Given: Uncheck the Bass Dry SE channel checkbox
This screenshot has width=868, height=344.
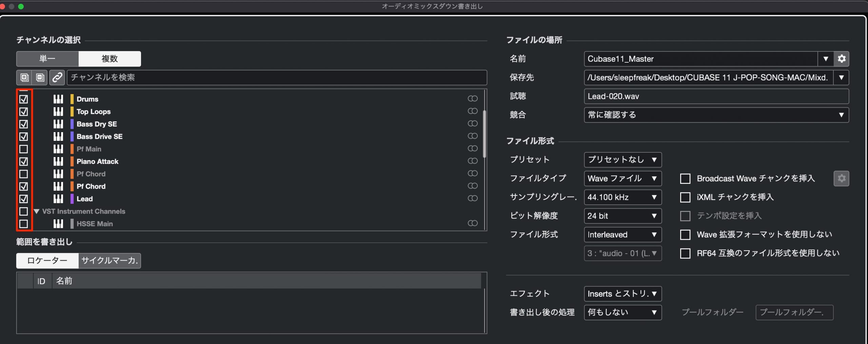Looking at the screenshot, I should pyautogui.click(x=23, y=124).
